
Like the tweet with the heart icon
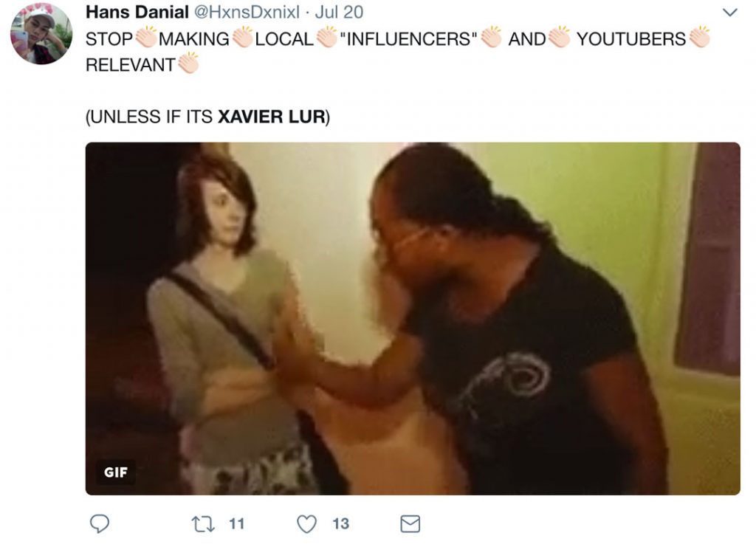click(306, 524)
